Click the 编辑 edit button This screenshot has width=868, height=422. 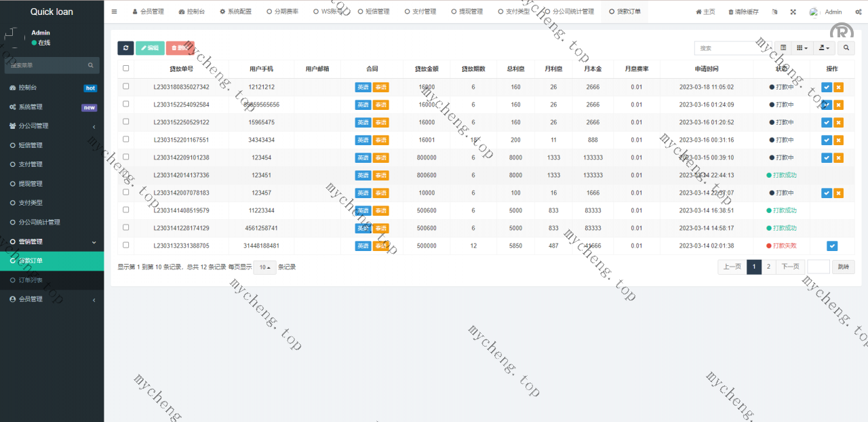click(150, 48)
